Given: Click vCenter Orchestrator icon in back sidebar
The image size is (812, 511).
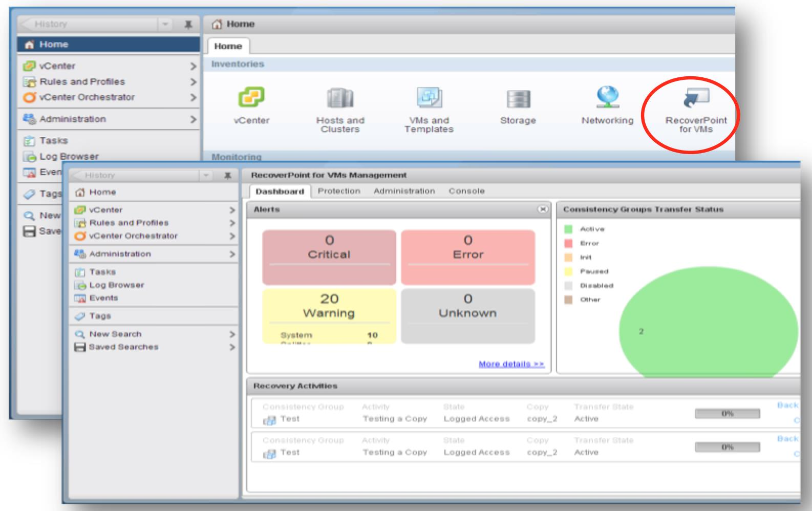Looking at the screenshot, I should click(x=30, y=97).
